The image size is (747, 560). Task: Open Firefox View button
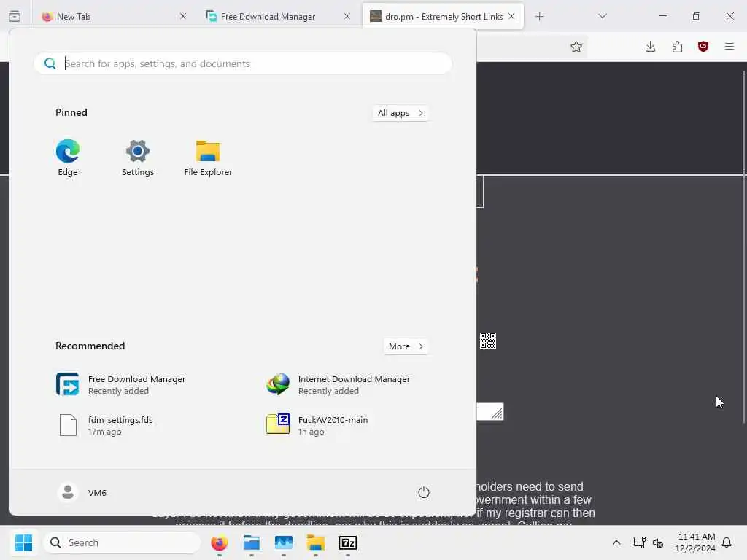pos(15,16)
